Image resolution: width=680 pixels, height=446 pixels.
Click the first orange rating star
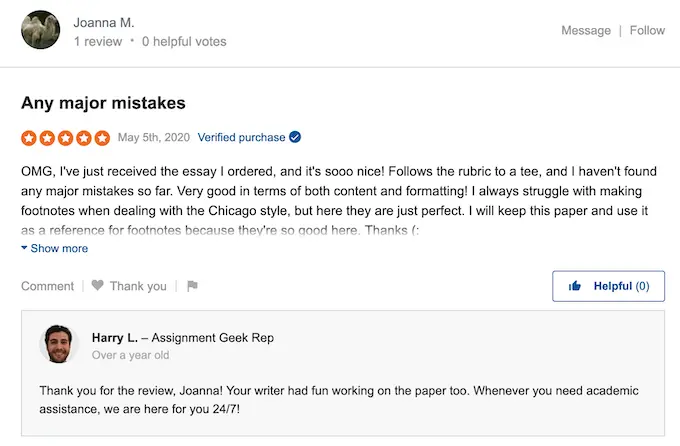tap(30, 138)
